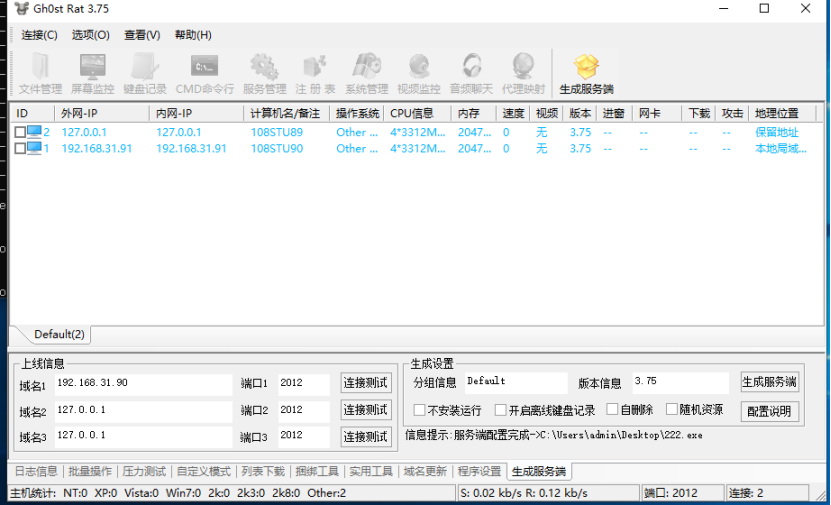Edit the 端口3 port field
The image size is (831, 505).
click(x=304, y=437)
